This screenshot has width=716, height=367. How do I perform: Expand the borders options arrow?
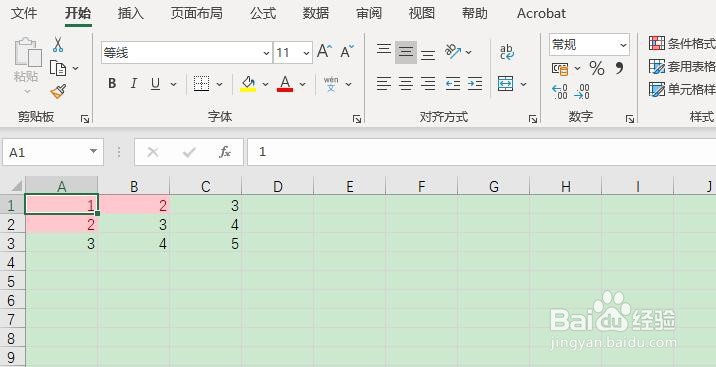[x=219, y=84]
